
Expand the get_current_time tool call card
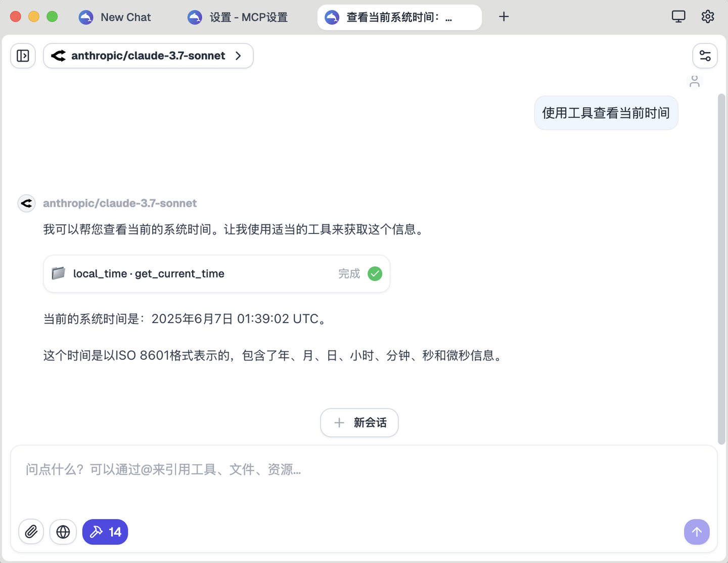pos(216,273)
